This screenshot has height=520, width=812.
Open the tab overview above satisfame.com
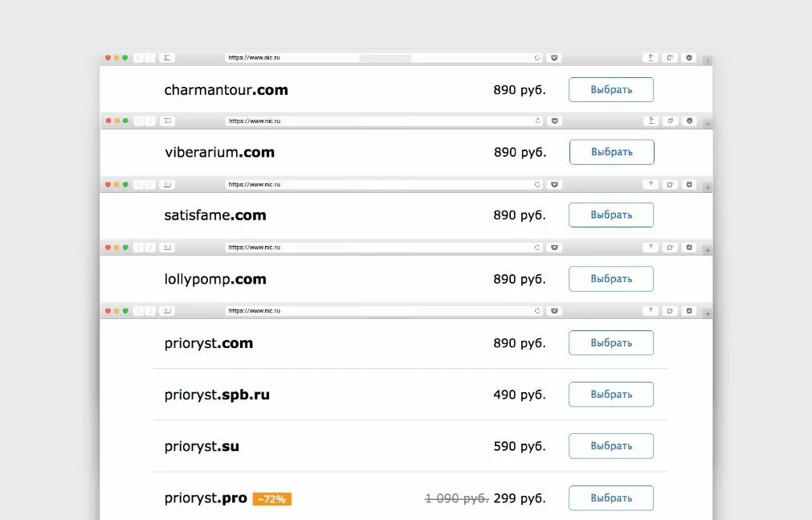point(670,185)
